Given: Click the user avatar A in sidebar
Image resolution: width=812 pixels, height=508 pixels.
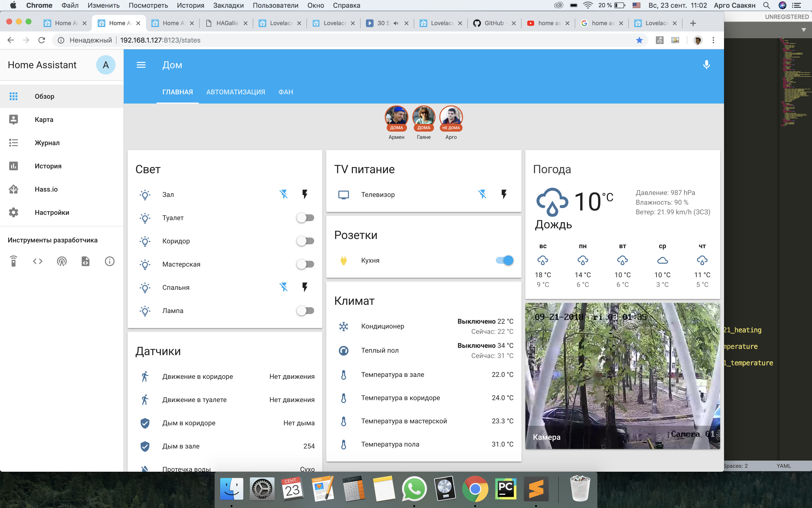Looking at the screenshot, I should (106, 65).
